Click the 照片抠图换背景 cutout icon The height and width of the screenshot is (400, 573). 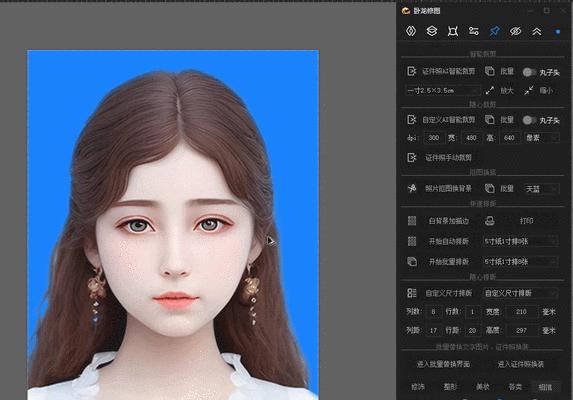pyautogui.click(x=412, y=188)
